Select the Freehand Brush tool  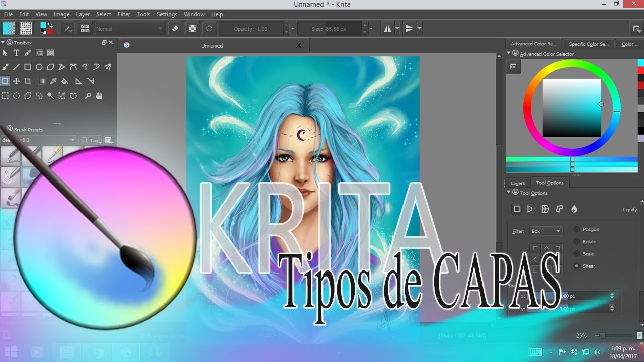5,67
